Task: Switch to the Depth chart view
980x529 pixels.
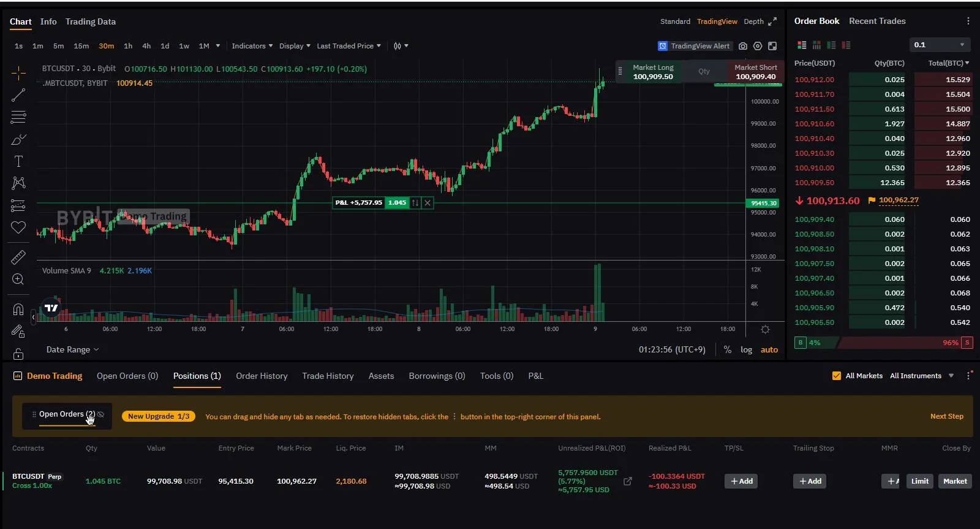Action: coord(753,21)
